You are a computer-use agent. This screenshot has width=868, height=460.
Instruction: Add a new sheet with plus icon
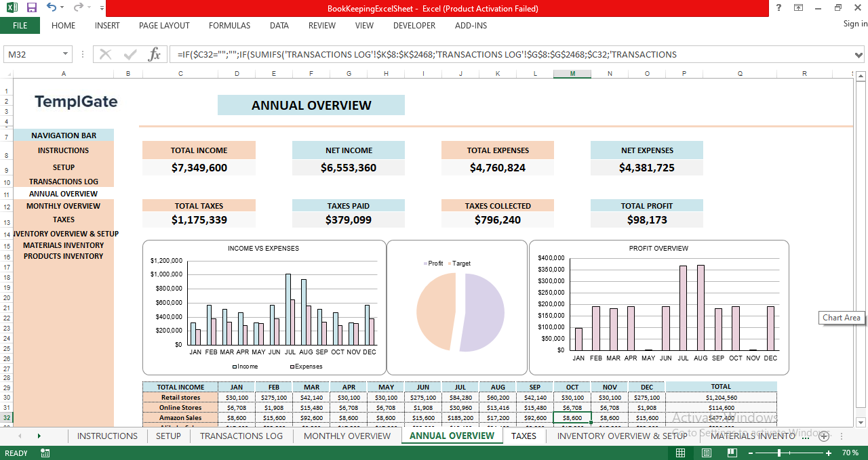pos(825,436)
